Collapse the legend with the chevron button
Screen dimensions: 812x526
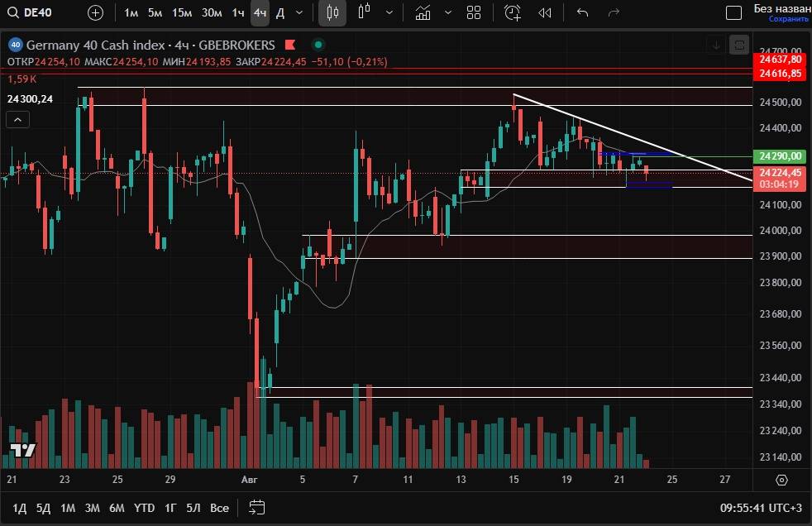point(17,120)
